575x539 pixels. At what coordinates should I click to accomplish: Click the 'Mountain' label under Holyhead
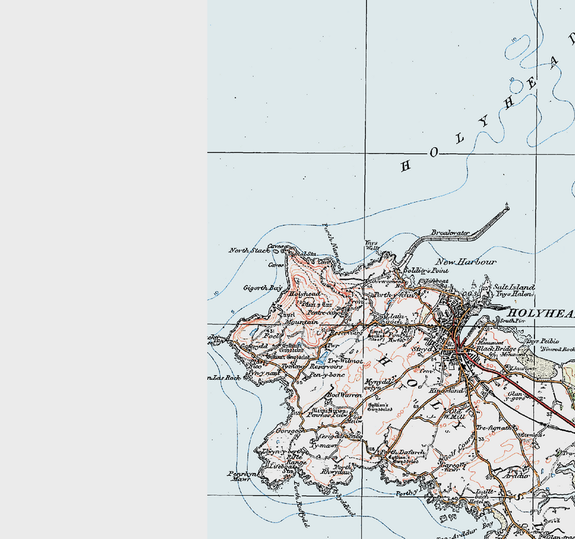[x=301, y=322]
